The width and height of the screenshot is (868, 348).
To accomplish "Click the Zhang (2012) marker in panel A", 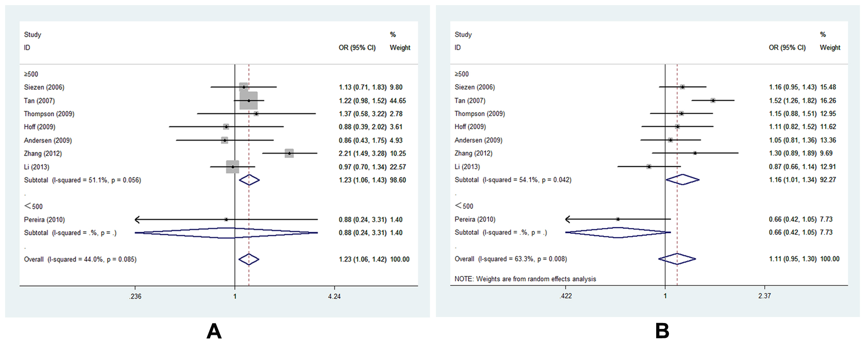I will click(x=289, y=153).
